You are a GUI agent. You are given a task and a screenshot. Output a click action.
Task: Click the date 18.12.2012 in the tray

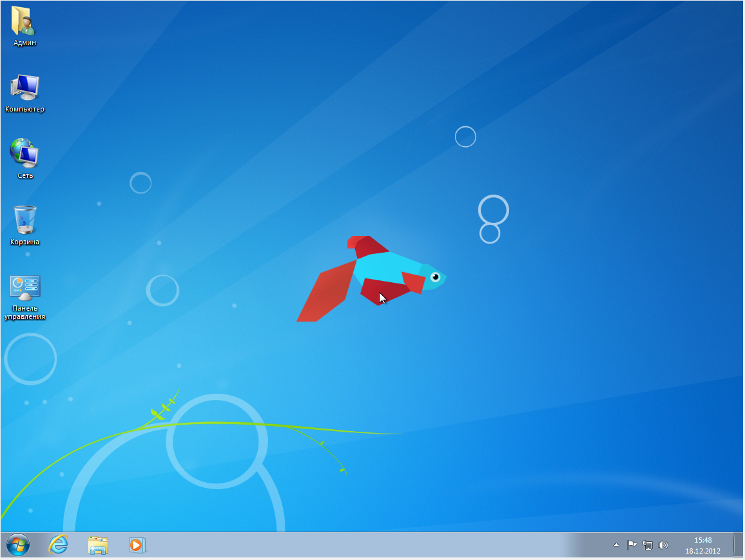coord(702,551)
